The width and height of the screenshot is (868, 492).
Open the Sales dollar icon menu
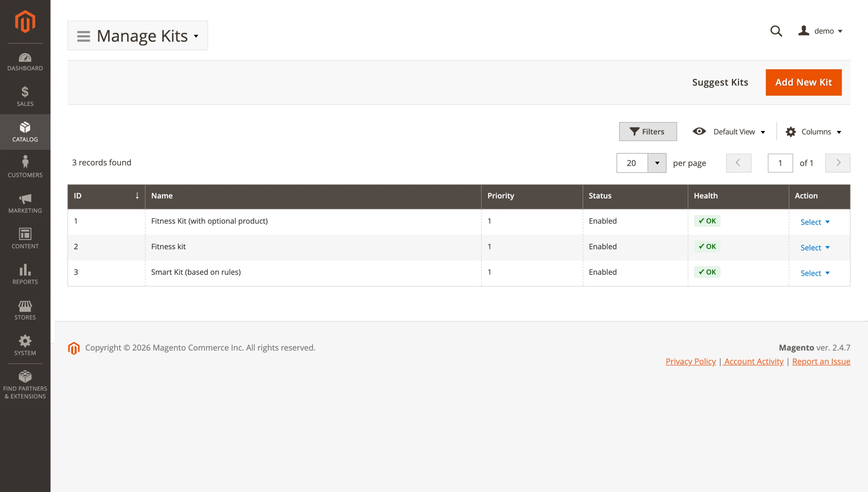pyautogui.click(x=25, y=96)
